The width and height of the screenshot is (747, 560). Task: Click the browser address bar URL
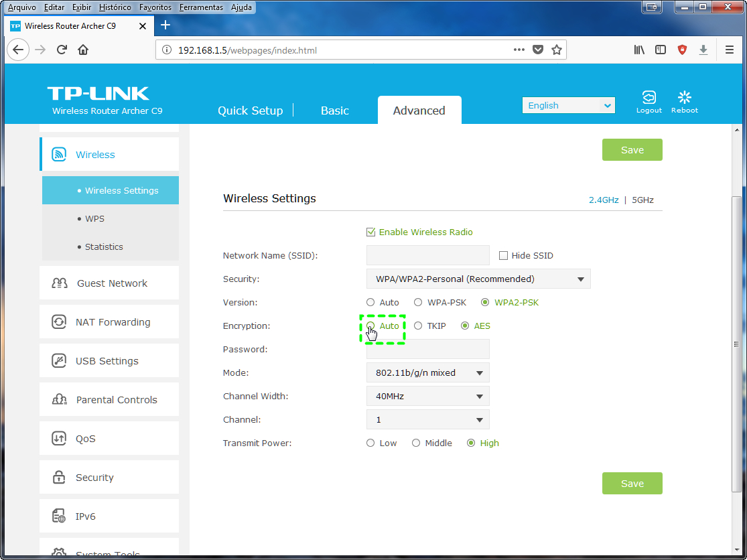[x=247, y=50]
